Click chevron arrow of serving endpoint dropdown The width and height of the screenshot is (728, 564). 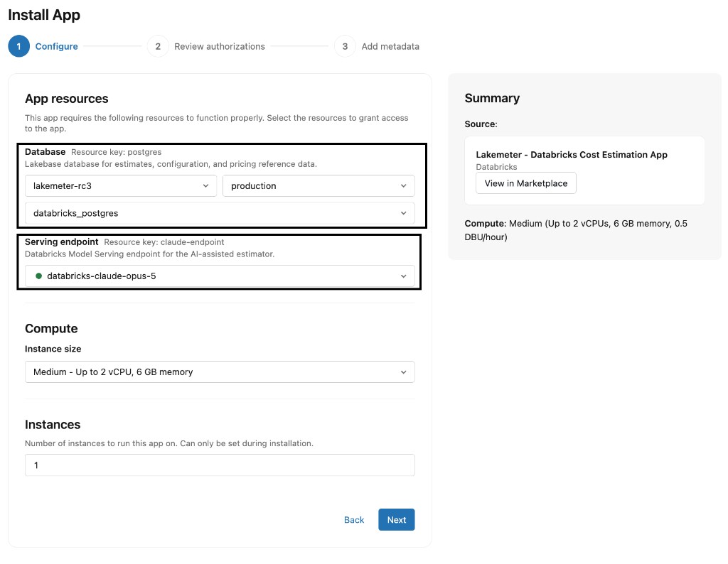pyautogui.click(x=404, y=276)
